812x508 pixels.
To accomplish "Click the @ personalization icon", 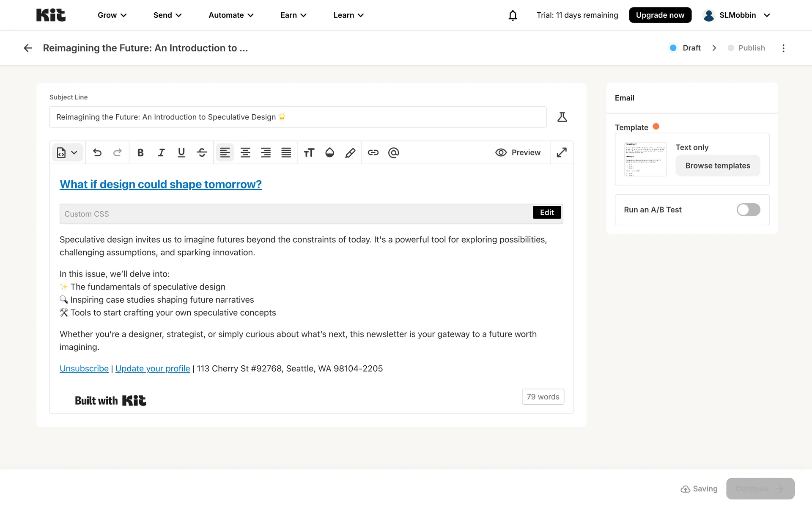I will pyautogui.click(x=393, y=152).
